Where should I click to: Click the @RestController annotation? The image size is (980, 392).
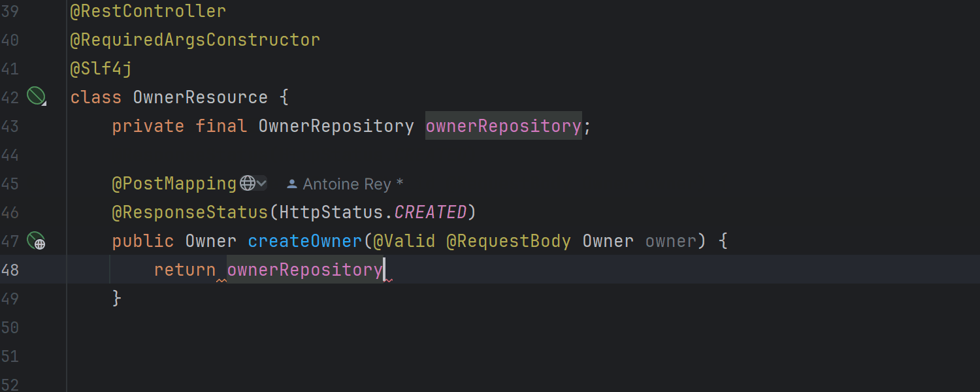[x=148, y=11]
